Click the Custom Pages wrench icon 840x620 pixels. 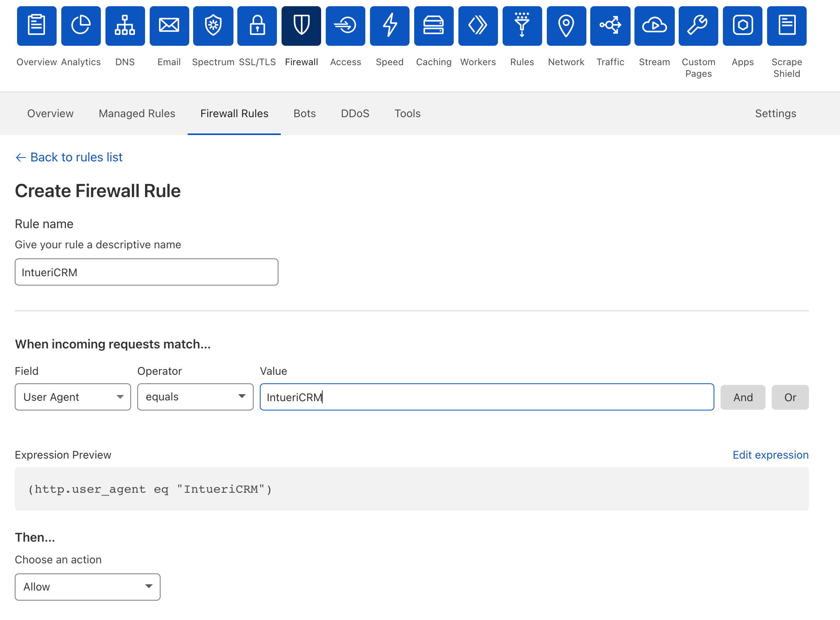(x=698, y=26)
